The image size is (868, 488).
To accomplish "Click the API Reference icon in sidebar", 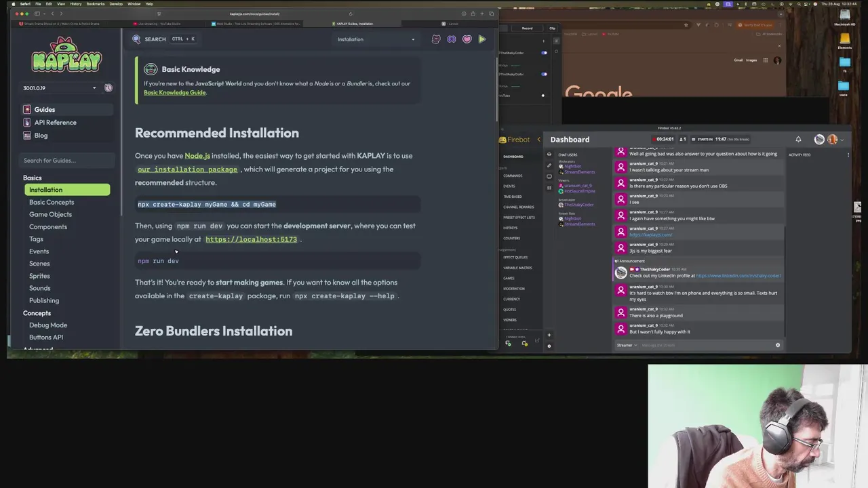I will pos(27,123).
